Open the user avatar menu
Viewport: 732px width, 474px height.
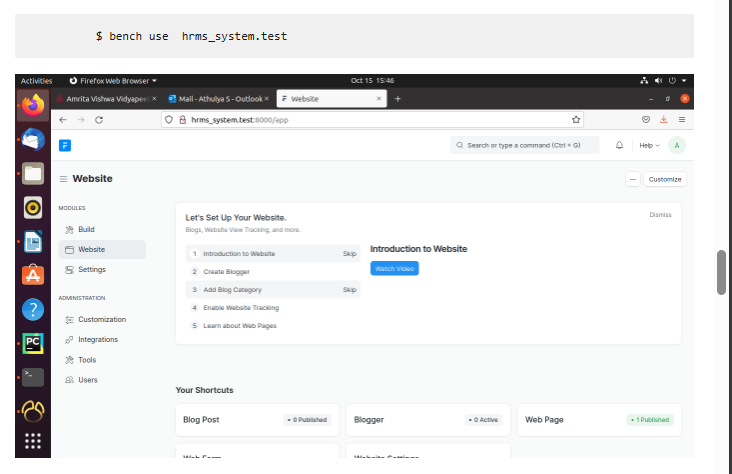pyautogui.click(x=677, y=145)
